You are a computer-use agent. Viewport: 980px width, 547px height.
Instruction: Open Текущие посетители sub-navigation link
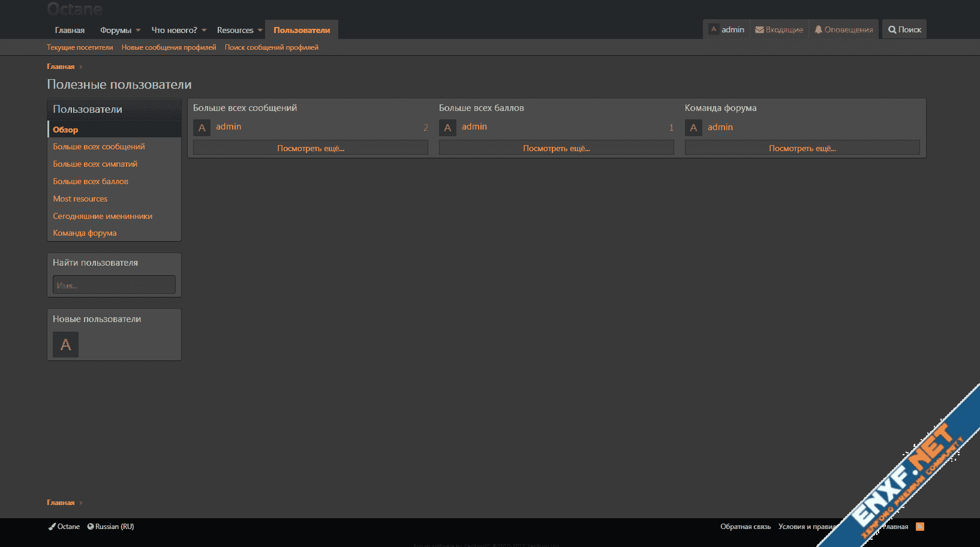[x=80, y=47]
